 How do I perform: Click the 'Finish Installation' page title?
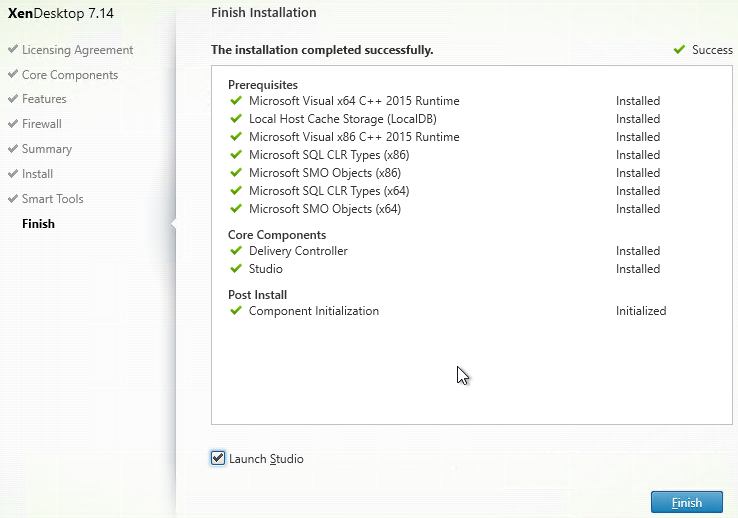(264, 12)
